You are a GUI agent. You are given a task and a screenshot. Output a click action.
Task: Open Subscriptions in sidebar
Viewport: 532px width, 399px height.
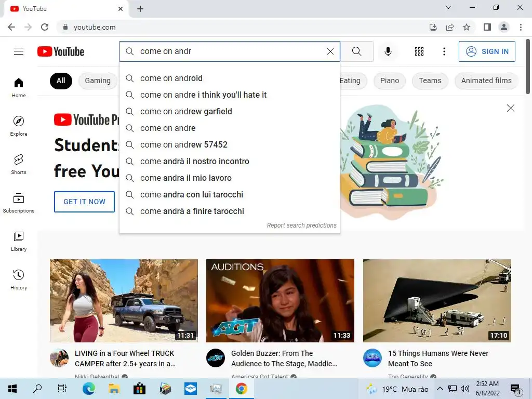pos(19,203)
